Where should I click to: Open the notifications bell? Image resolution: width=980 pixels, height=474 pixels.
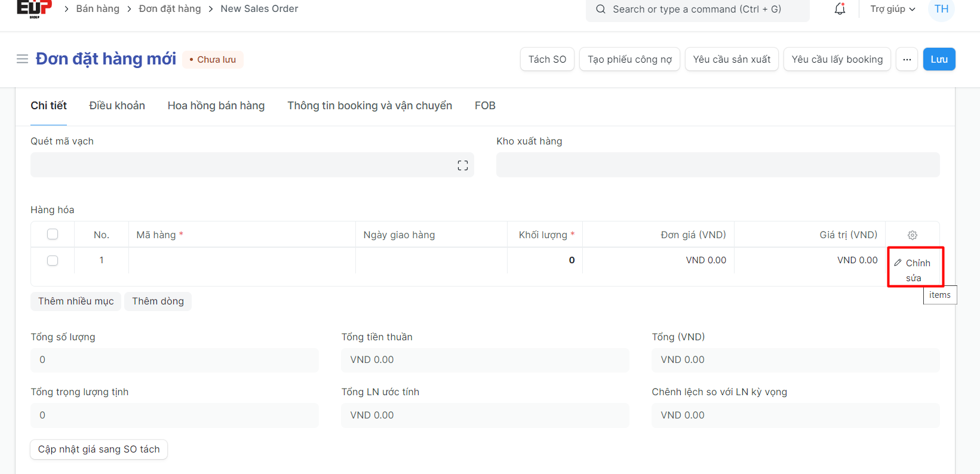click(840, 9)
